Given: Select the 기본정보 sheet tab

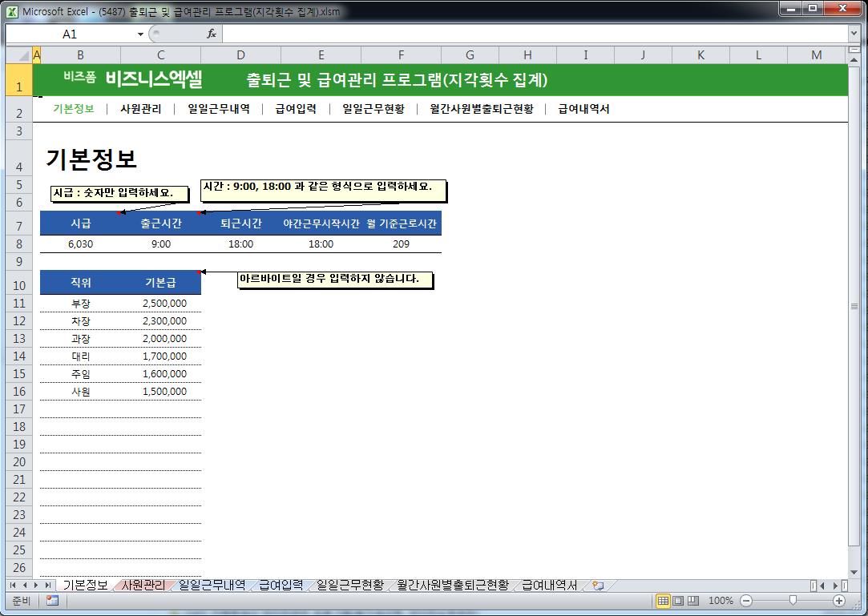Looking at the screenshot, I should point(85,585).
